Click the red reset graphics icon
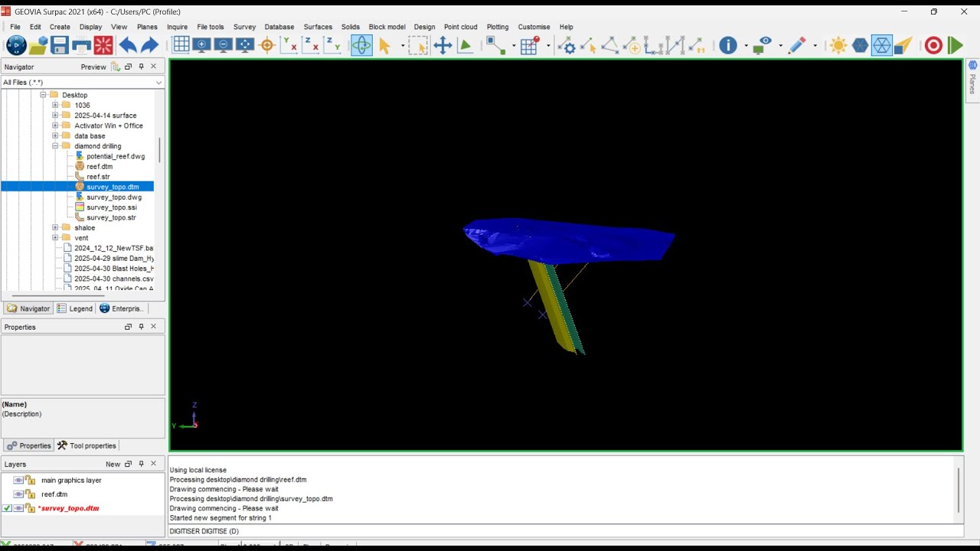980x551 pixels. point(103,45)
